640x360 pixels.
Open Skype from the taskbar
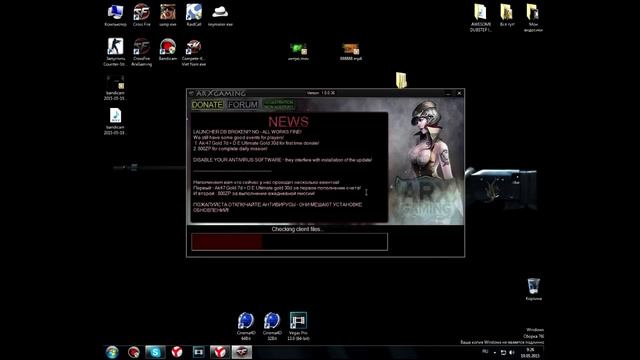coord(155,352)
